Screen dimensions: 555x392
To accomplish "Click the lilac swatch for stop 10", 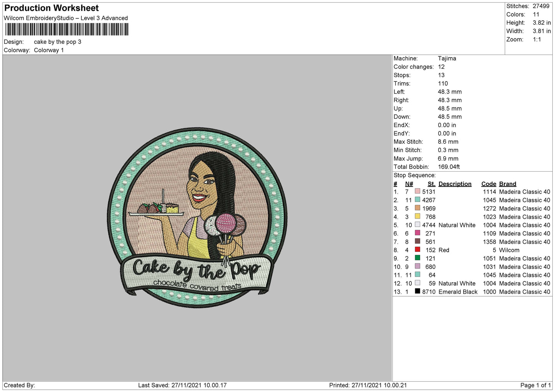I will click(x=417, y=266).
